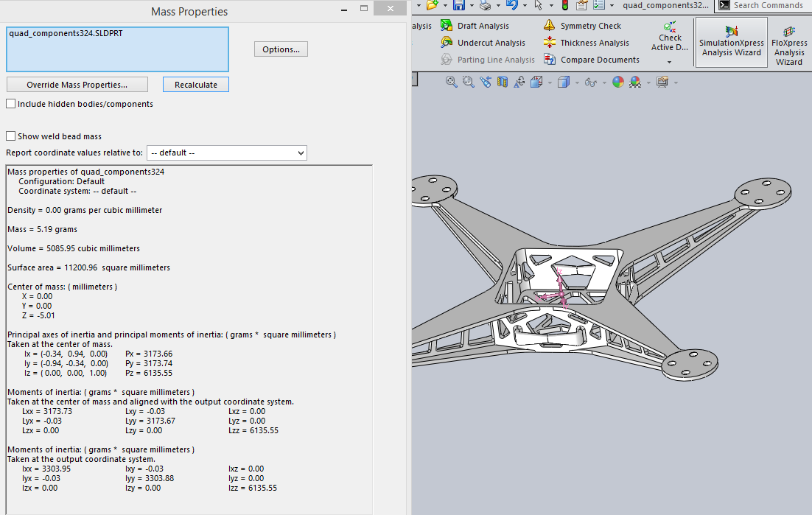Open dropdown arrow beside the Undo icon
812x515 pixels.
tap(525, 6)
